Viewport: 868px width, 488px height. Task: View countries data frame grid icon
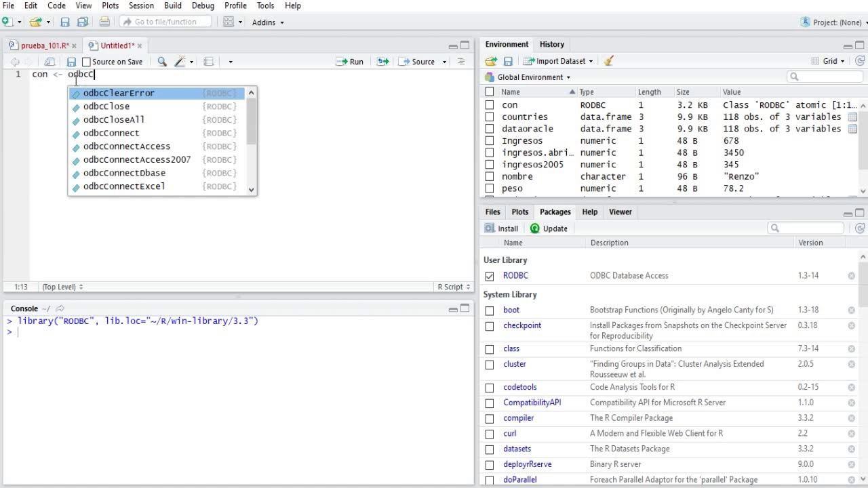coord(852,117)
